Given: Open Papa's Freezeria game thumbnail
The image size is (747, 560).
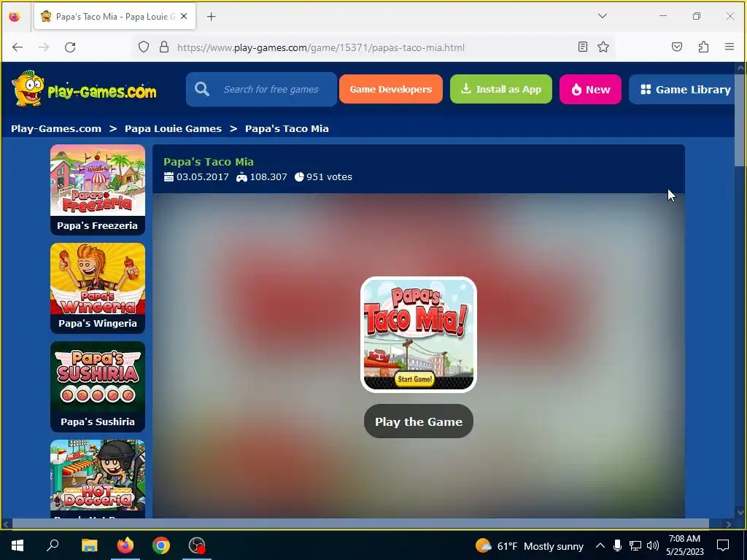Looking at the screenshot, I should pyautogui.click(x=98, y=190).
